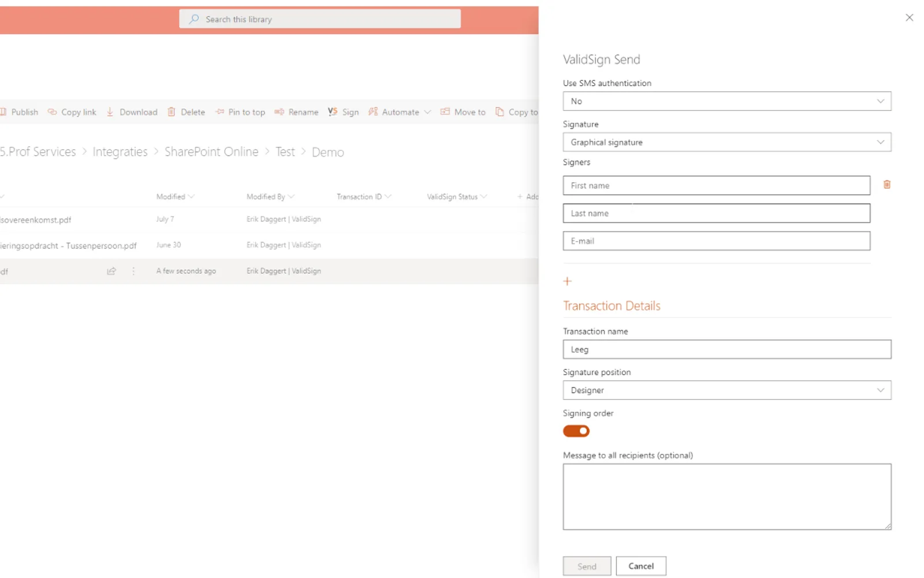Screen dimensions: 924x578
Task: Sort by the Modified column header
Action: pyautogui.click(x=175, y=197)
